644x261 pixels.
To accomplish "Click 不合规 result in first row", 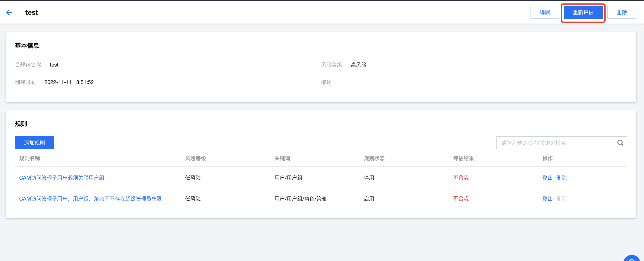I will pyautogui.click(x=461, y=177).
